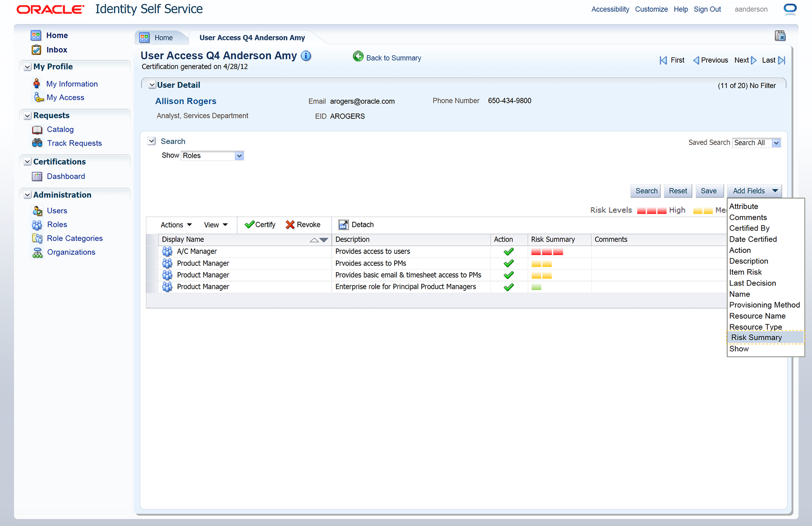The height and width of the screenshot is (526, 812).
Task: Click the red High risk level legend swatch
Action: (x=652, y=211)
